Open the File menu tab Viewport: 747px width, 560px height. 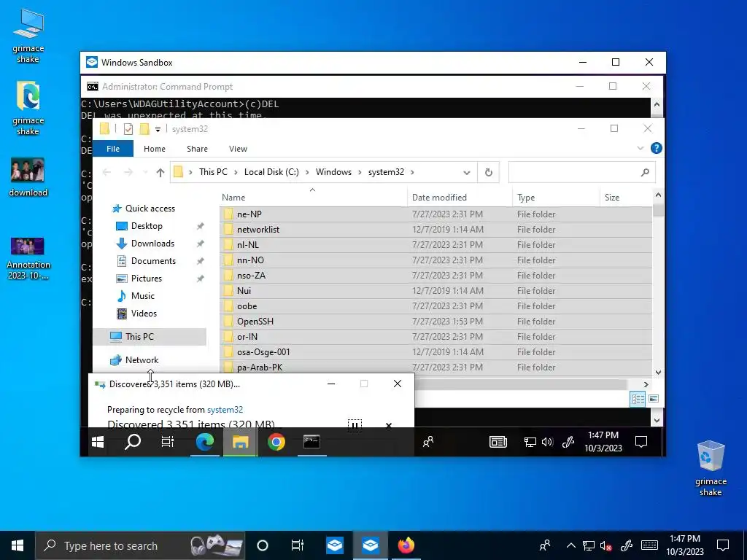(113, 149)
